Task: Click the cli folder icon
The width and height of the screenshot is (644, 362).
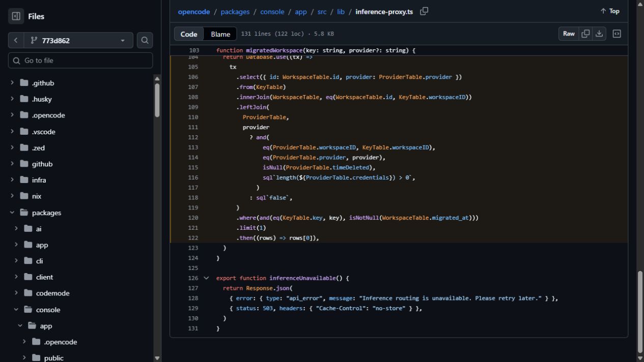Action: pyautogui.click(x=28, y=261)
